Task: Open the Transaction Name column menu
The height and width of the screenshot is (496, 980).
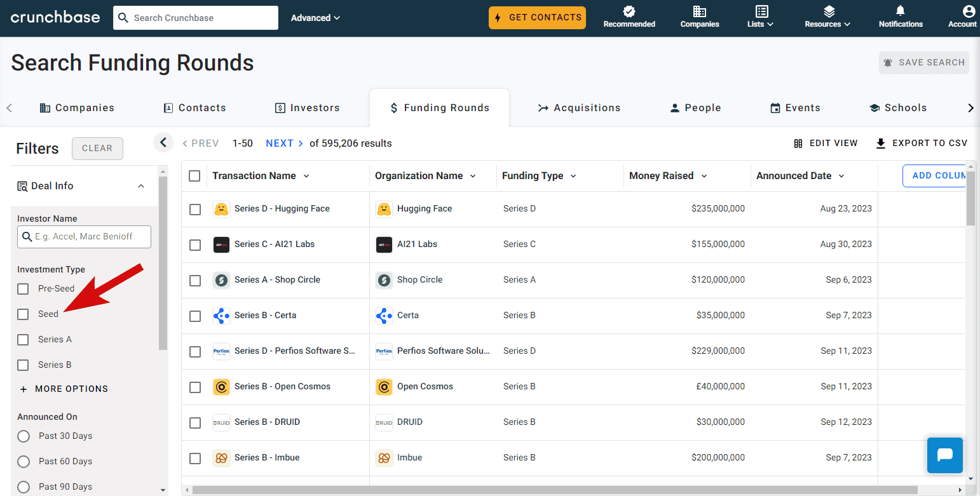Action: 306,176
